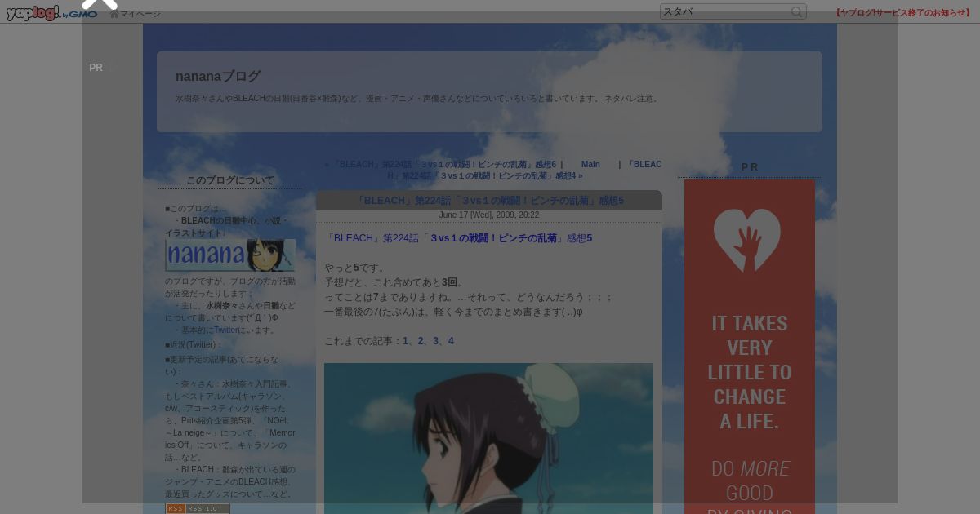The width and height of the screenshot is (980, 514).
Task: Open previous article link 2
Action: (x=421, y=341)
